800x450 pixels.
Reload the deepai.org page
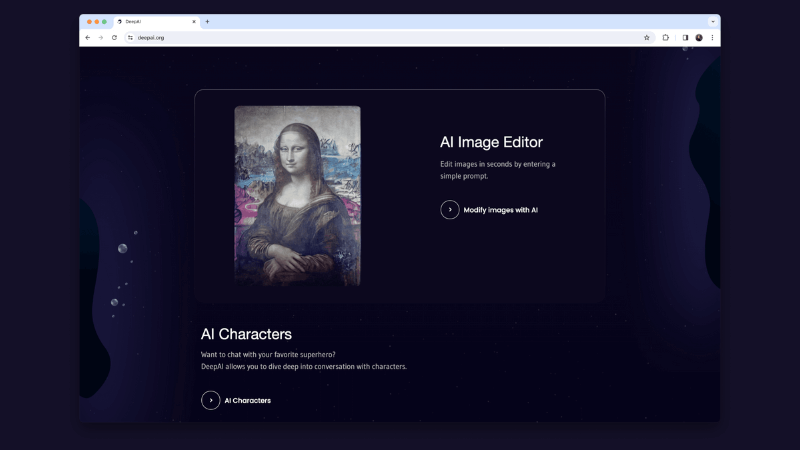[x=114, y=38]
